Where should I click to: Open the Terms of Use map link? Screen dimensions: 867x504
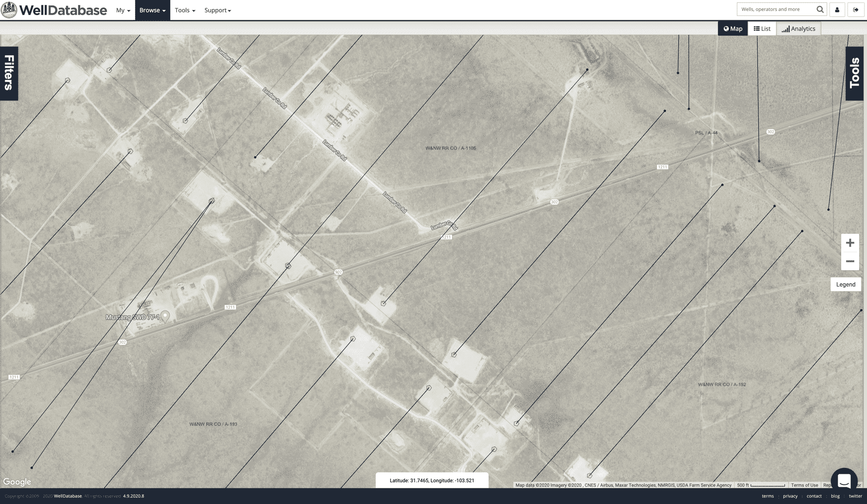(x=804, y=485)
